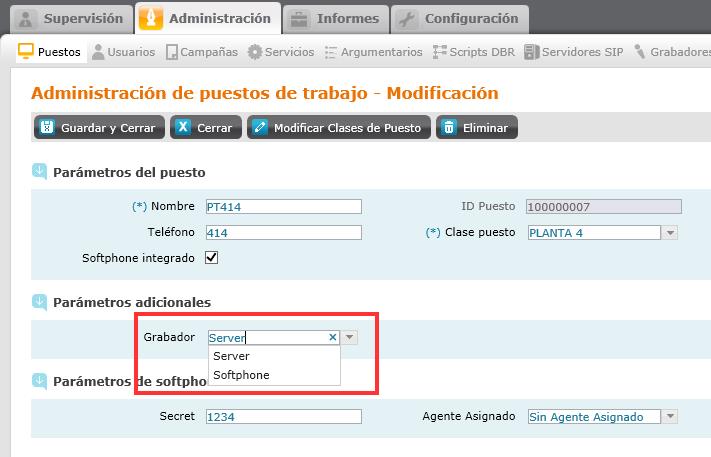Click the ID Puesto field

[604, 207]
